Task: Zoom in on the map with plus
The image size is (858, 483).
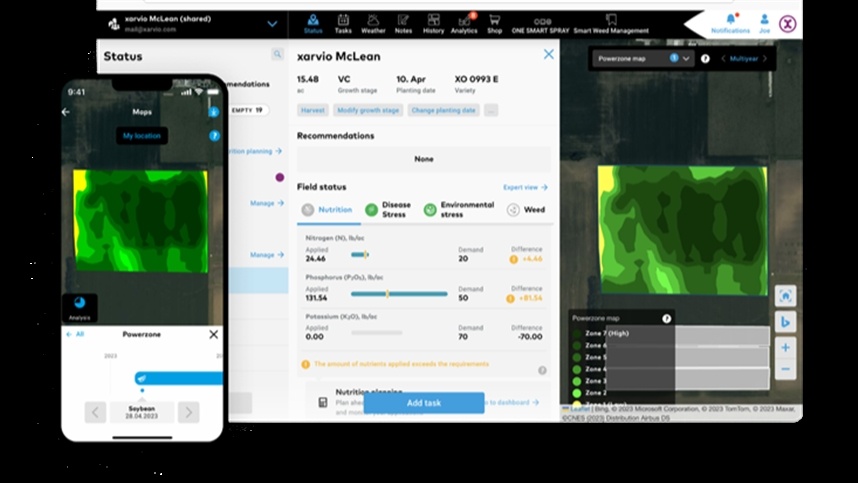Action: coord(785,347)
